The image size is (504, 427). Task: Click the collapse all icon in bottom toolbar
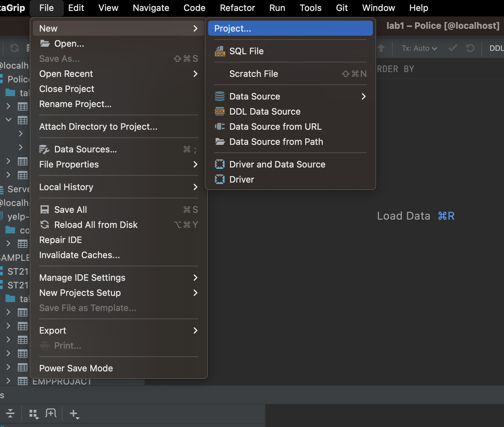10,414
